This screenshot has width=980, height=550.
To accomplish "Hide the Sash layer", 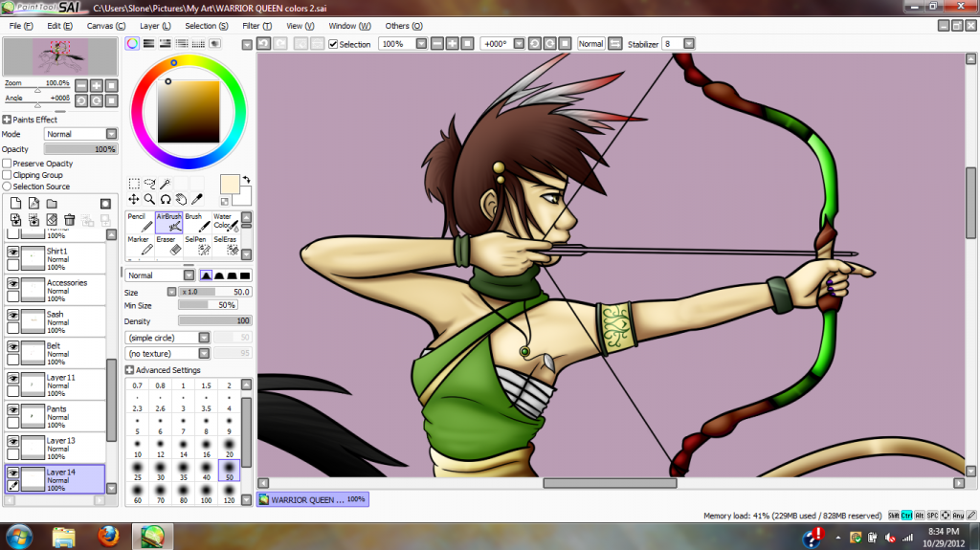I will click(12, 315).
